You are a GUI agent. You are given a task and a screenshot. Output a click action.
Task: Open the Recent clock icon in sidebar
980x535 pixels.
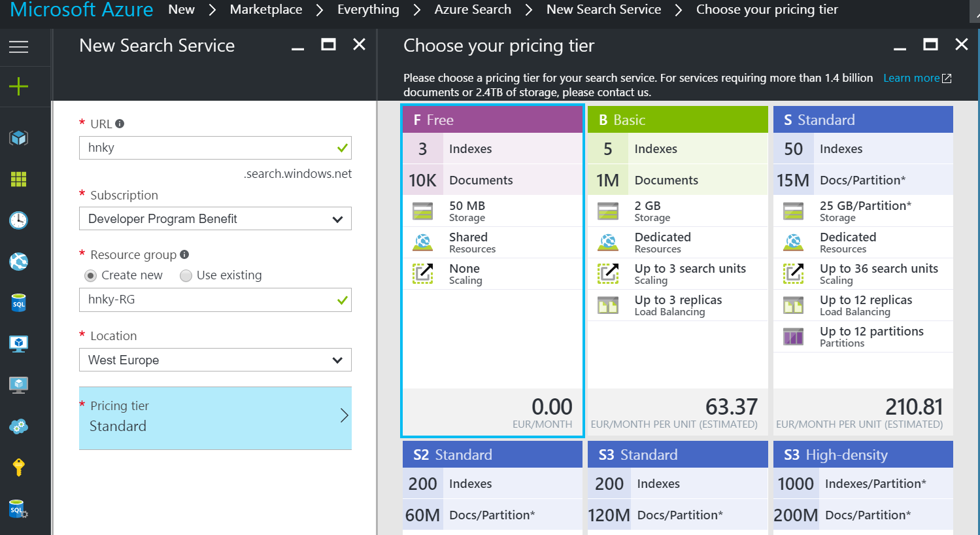tap(18, 220)
